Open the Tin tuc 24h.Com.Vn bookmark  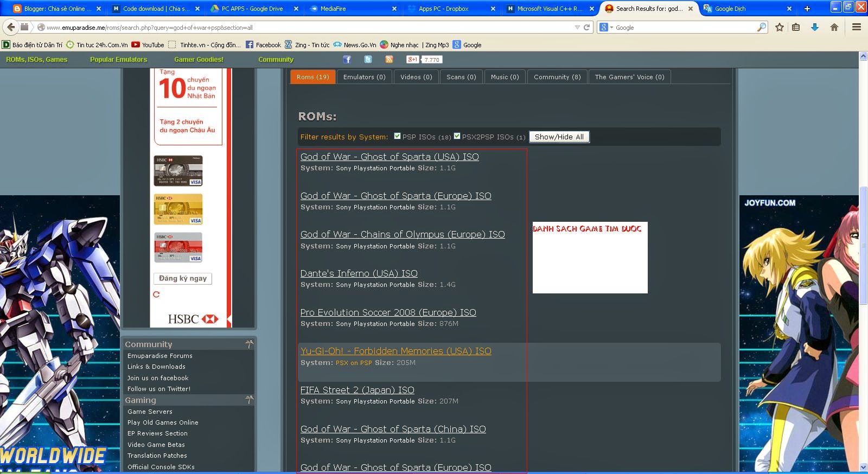click(x=97, y=45)
